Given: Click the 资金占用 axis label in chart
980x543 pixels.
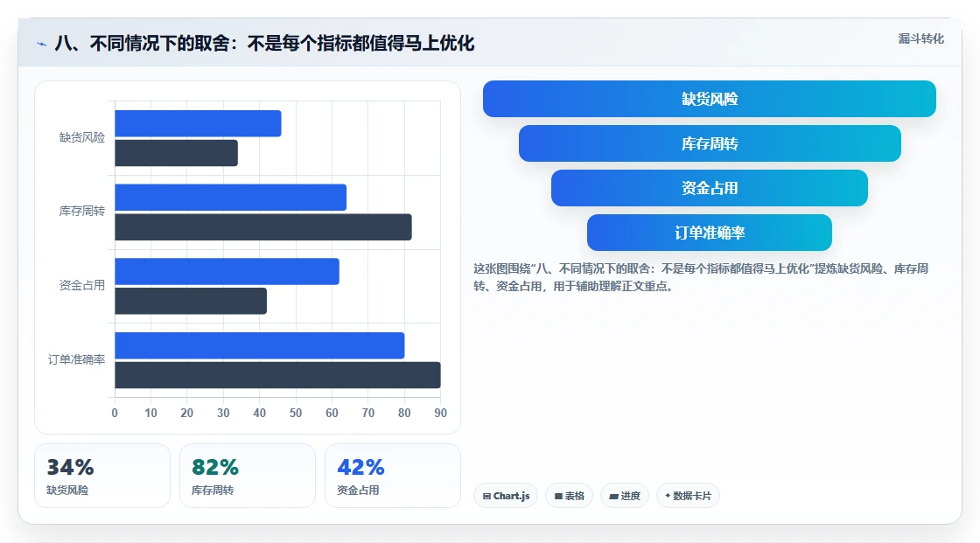Looking at the screenshot, I should 82,286.
